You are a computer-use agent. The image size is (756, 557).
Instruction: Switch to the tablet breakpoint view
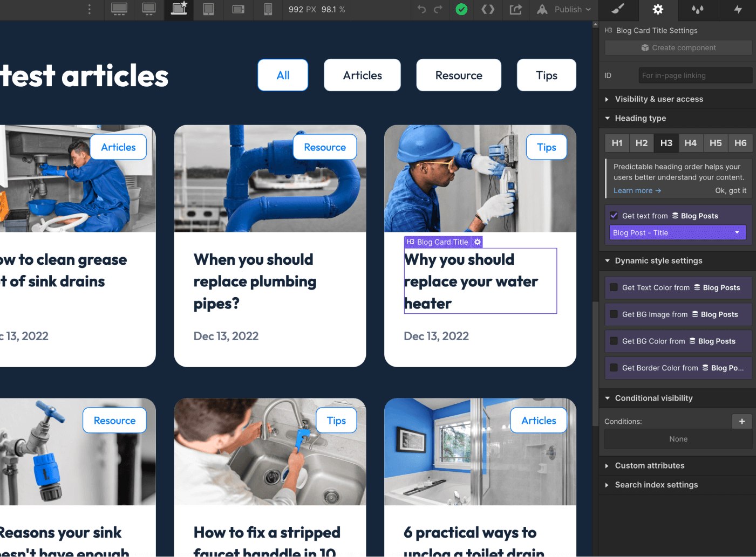208,10
